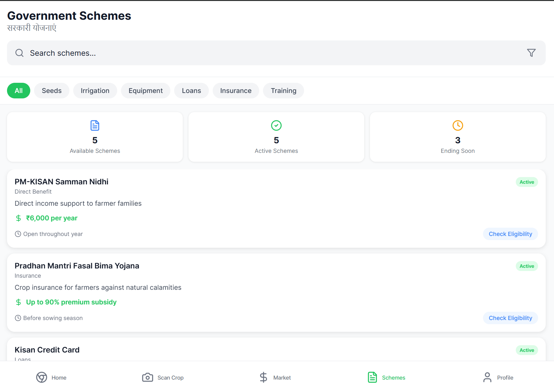Click the Home icon in bottom navigation
Image resolution: width=554 pixels, height=392 pixels.
pos(42,377)
